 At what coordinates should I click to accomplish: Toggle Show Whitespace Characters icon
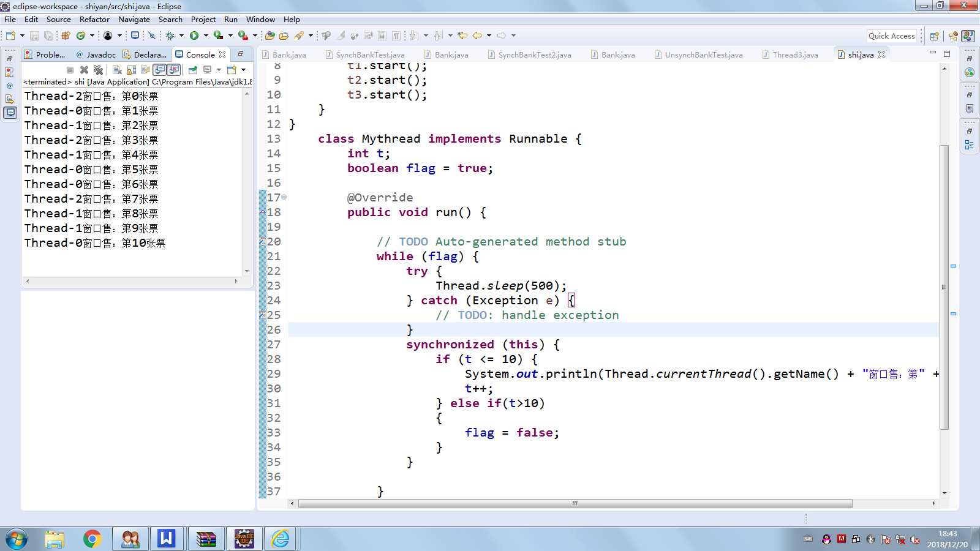click(x=396, y=36)
